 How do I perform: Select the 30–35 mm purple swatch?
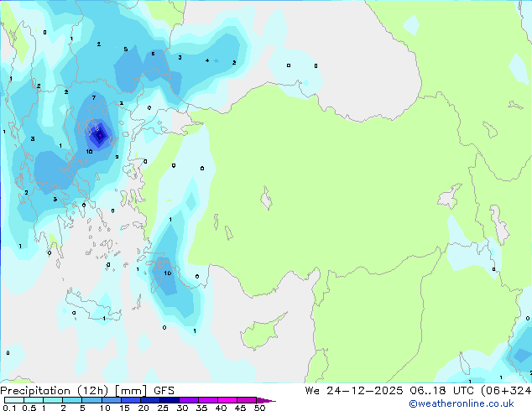tap(188, 400)
